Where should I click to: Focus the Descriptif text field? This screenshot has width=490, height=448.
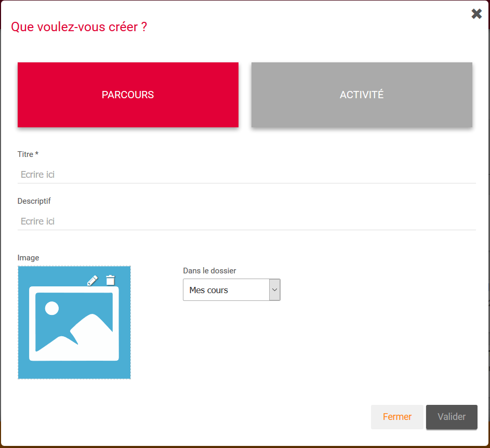(x=246, y=221)
